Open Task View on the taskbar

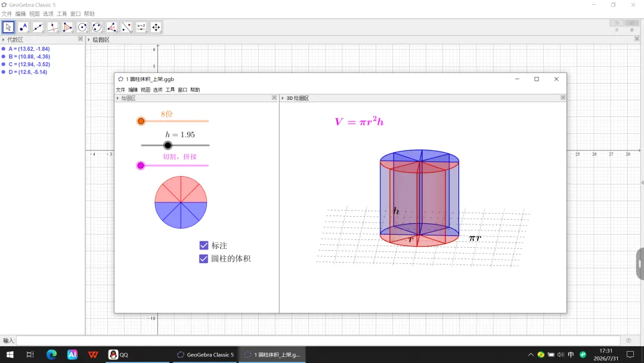(x=30, y=355)
